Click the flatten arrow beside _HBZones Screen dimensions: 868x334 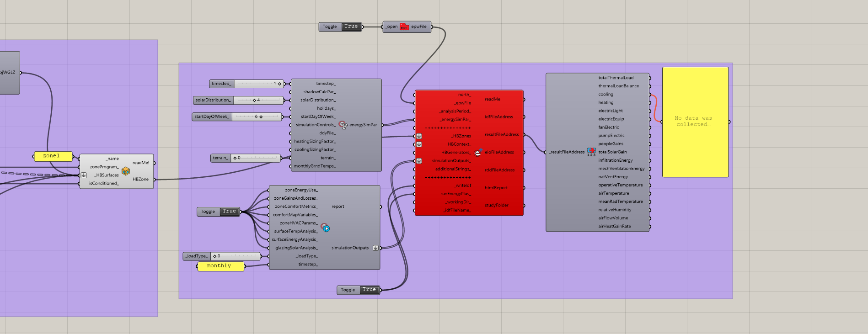[419, 136]
